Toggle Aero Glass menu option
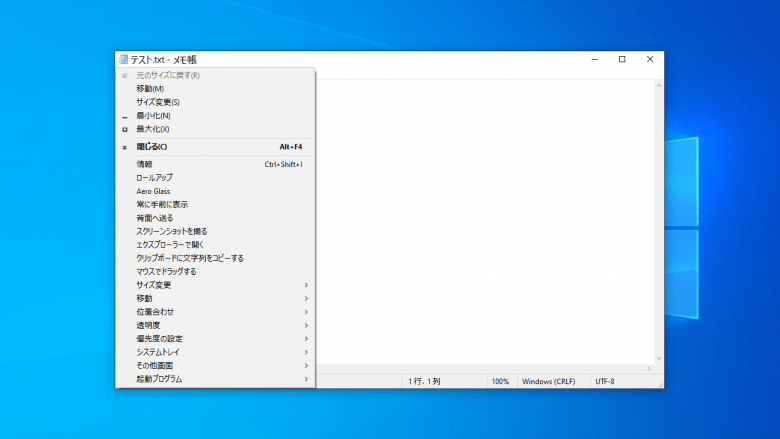The width and height of the screenshot is (780, 439). point(215,191)
